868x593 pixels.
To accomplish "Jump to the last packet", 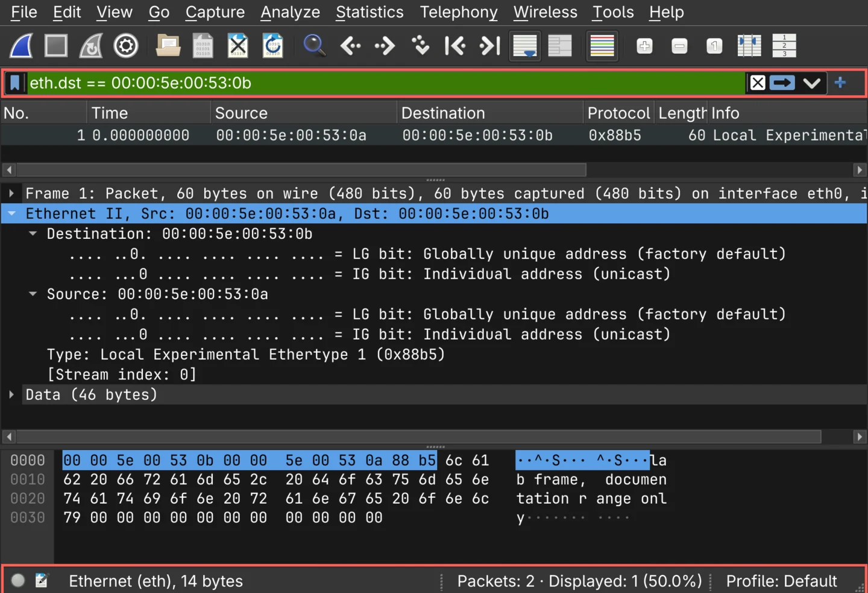I will pyautogui.click(x=490, y=46).
